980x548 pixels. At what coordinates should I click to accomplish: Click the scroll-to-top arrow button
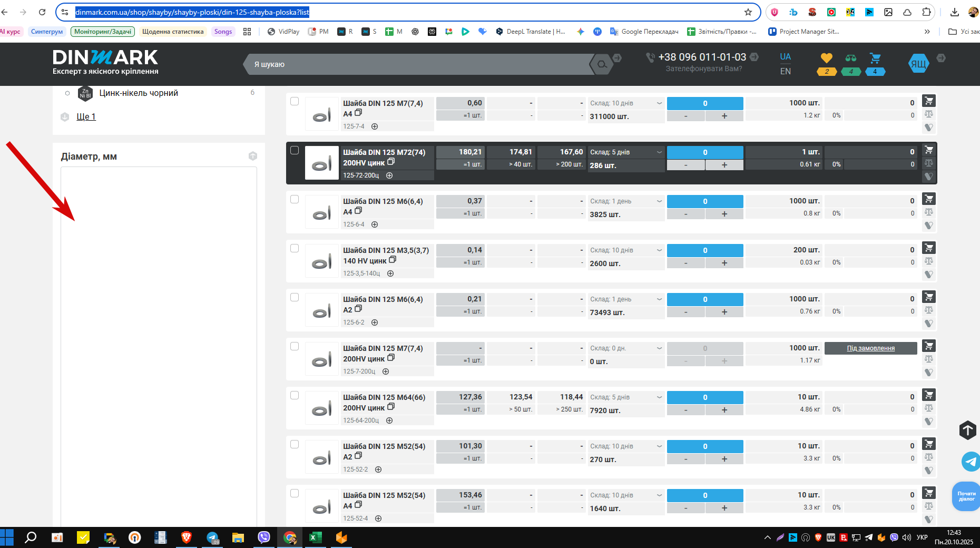tap(968, 430)
